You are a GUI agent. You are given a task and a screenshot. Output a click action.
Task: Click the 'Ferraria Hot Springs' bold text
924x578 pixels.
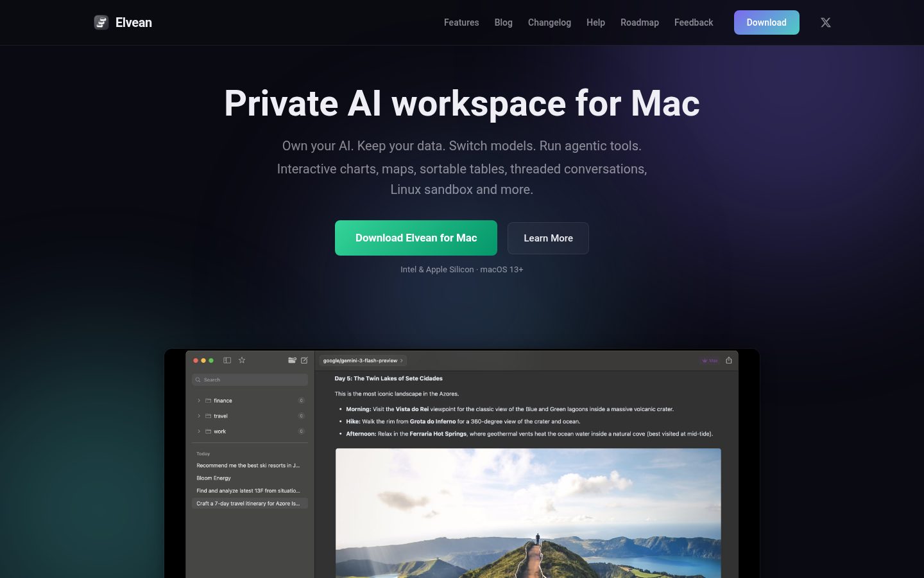[x=438, y=434]
